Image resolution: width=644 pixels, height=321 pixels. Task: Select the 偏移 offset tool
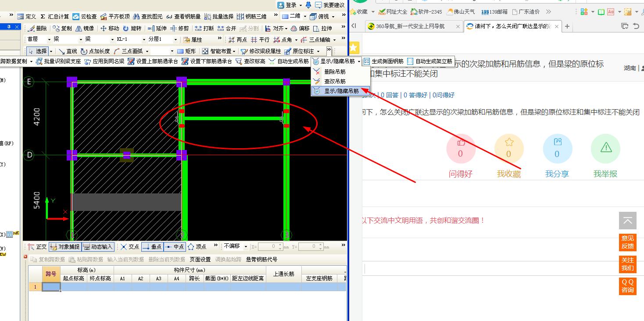pyautogui.click(x=300, y=28)
